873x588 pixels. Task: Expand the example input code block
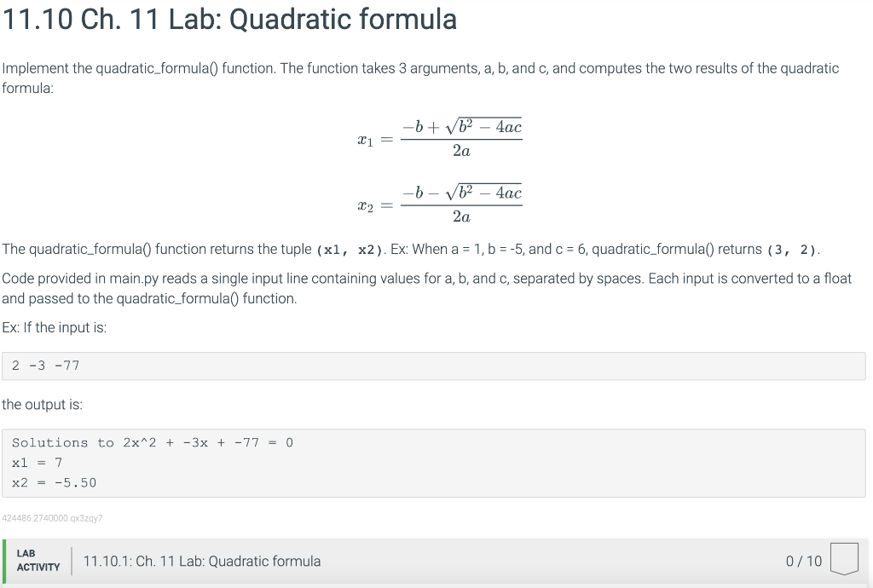tap(436, 366)
